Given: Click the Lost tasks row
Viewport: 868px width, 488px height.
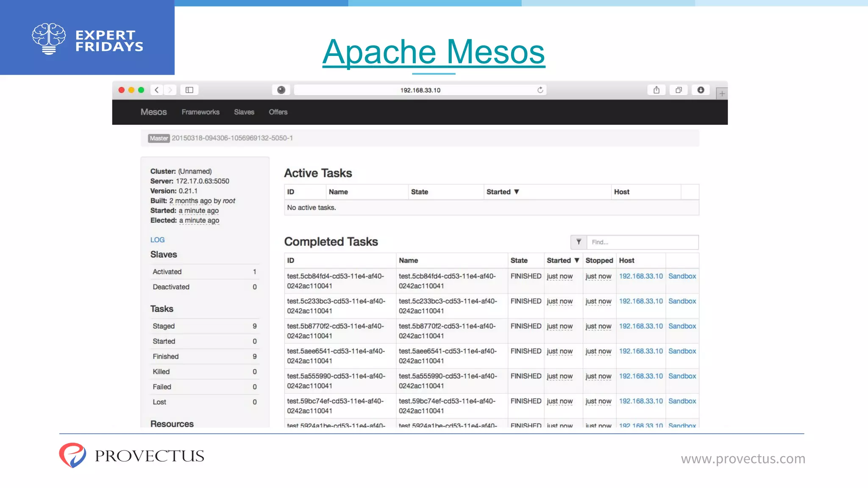Looking at the screenshot, I should coord(205,402).
